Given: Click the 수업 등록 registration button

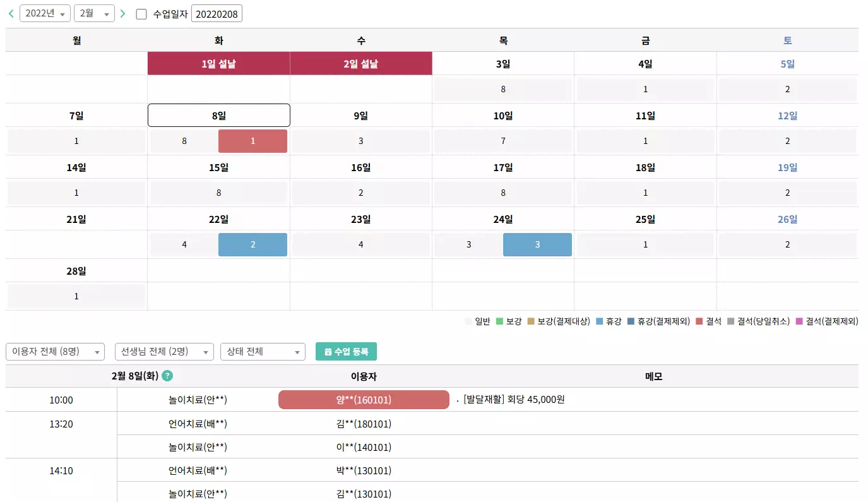Looking at the screenshot, I should [x=346, y=352].
